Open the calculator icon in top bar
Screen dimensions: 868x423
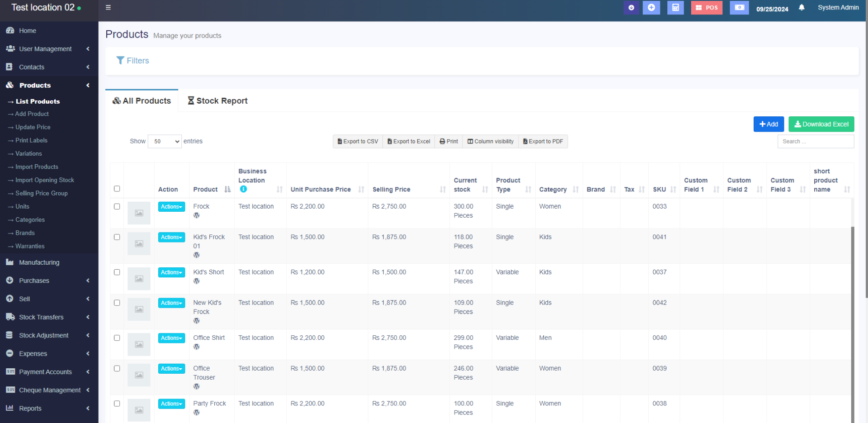click(675, 8)
